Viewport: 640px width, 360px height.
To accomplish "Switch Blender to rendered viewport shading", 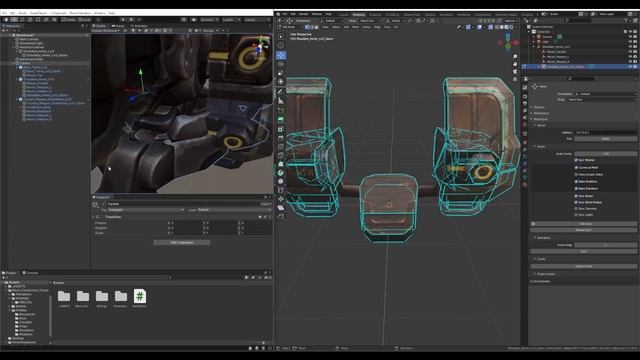I will (x=511, y=27).
